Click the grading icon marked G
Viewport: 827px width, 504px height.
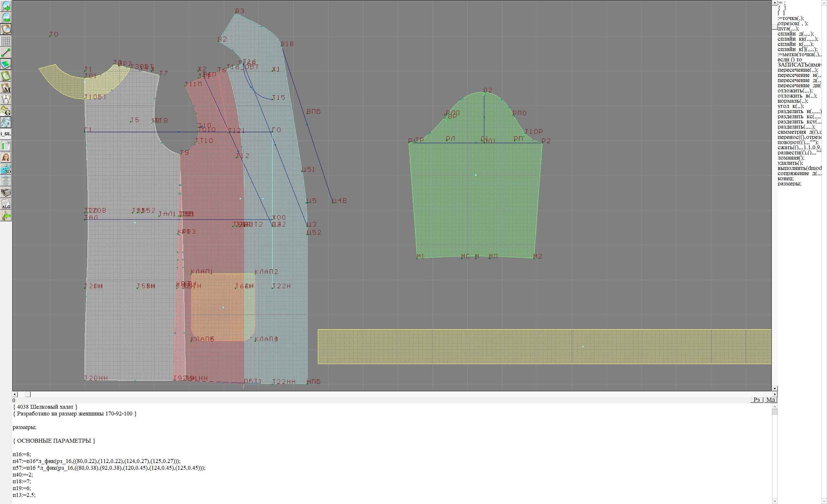click(6, 111)
